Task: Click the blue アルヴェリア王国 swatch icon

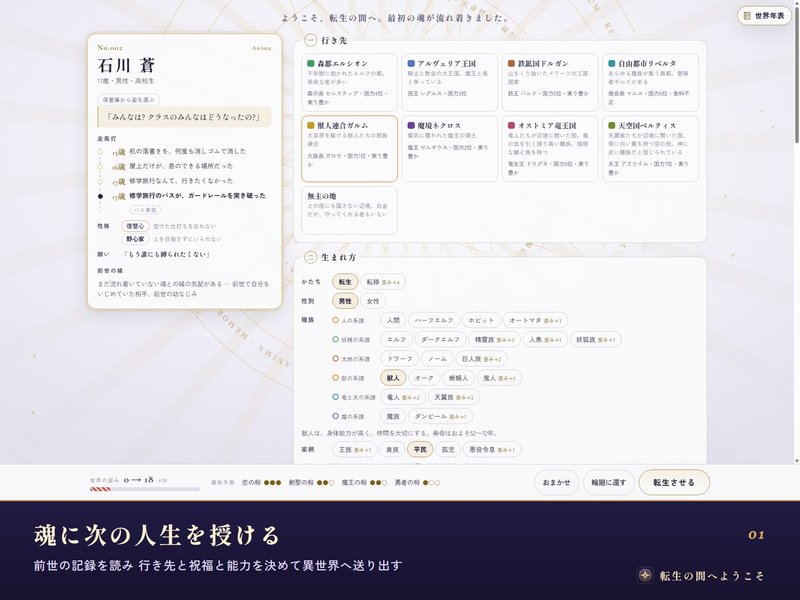Action: click(x=411, y=63)
